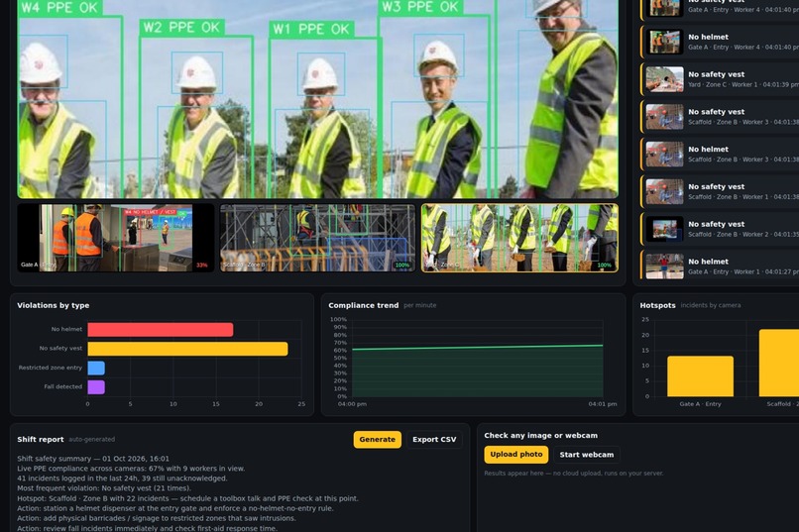Image resolution: width=799 pixels, height=532 pixels.
Task: Click the Check any image or webcam heading
Action: 540,435
